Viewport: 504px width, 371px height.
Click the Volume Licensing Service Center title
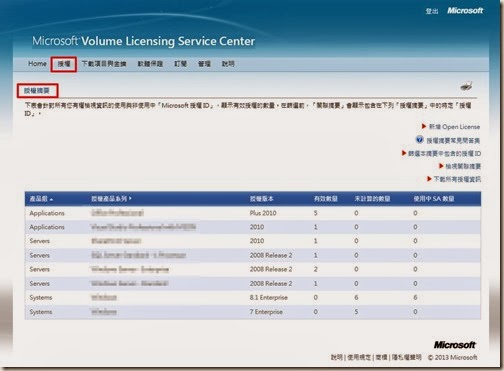click(168, 41)
